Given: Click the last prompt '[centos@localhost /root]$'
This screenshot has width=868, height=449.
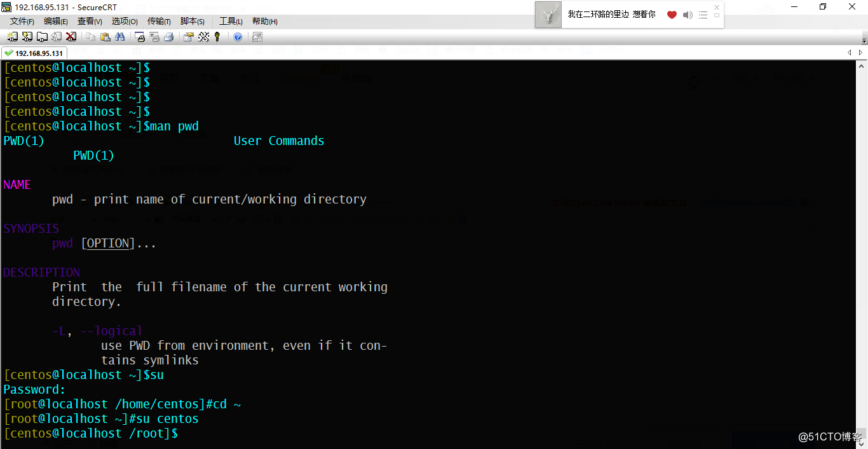Looking at the screenshot, I should click(x=91, y=433).
